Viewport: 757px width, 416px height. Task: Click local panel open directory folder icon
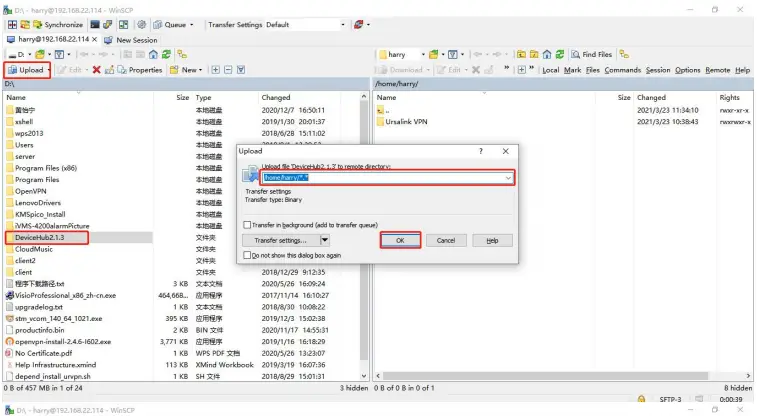pyautogui.click(x=40, y=55)
